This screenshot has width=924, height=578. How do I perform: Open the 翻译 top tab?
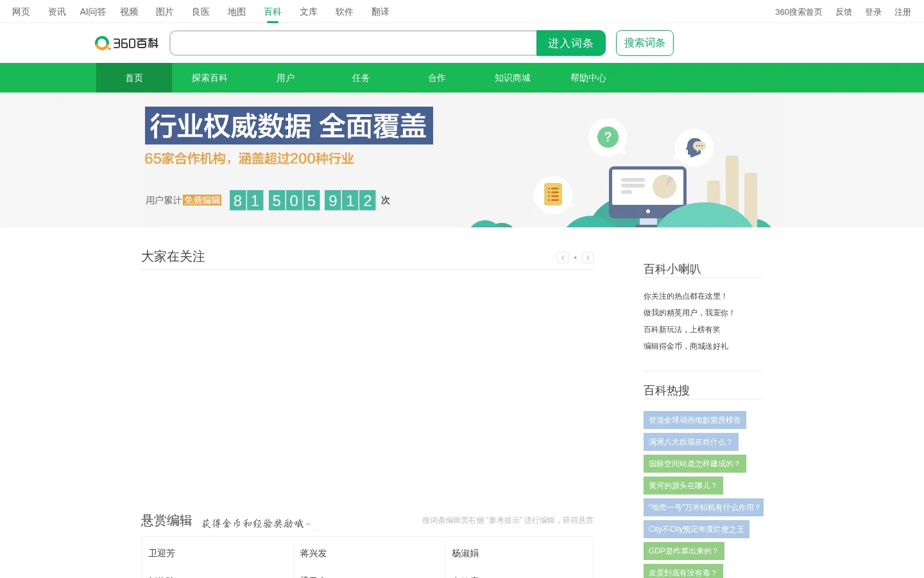click(381, 12)
